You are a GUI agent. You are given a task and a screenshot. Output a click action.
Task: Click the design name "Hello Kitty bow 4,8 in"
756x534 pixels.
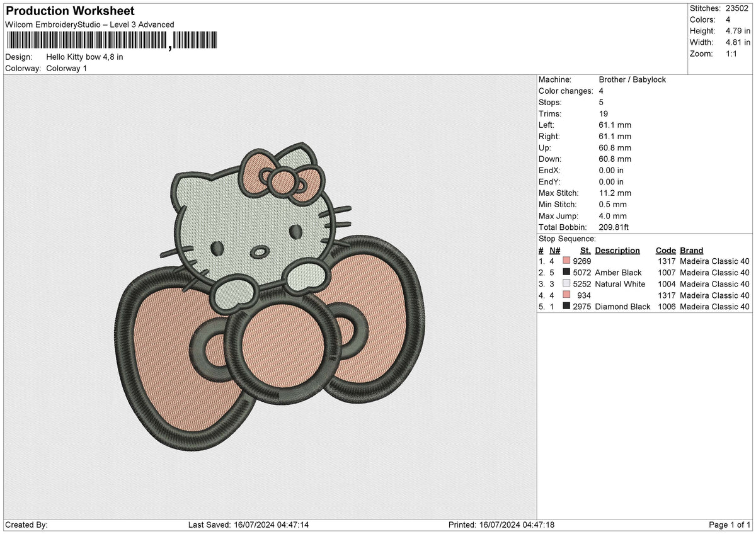click(x=84, y=57)
